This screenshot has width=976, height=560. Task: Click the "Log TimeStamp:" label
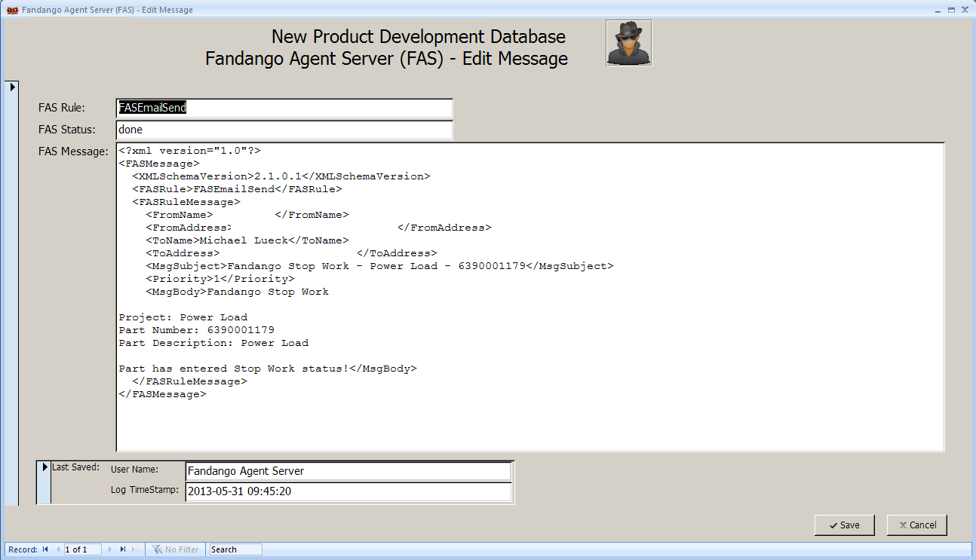[x=145, y=490]
